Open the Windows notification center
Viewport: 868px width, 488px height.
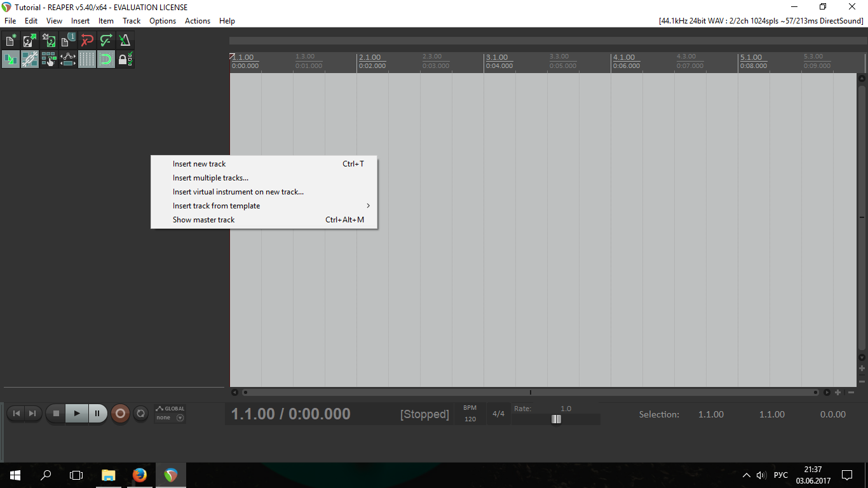(x=847, y=475)
